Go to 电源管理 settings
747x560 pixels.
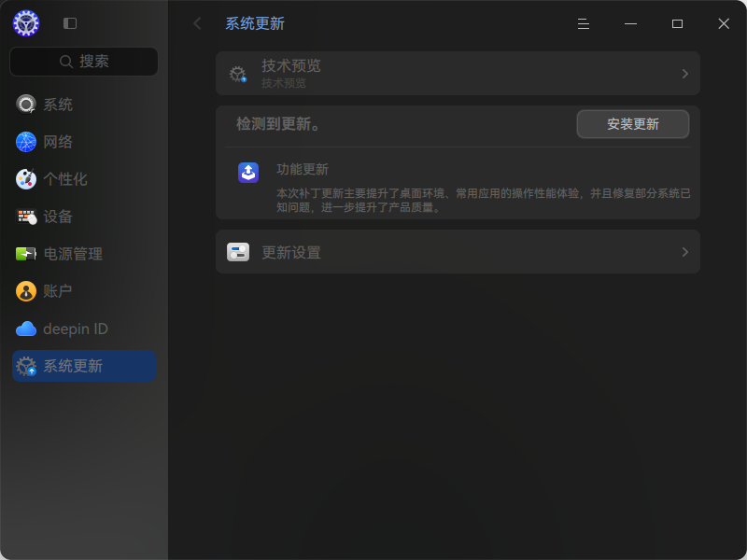[x=84, y=254]
